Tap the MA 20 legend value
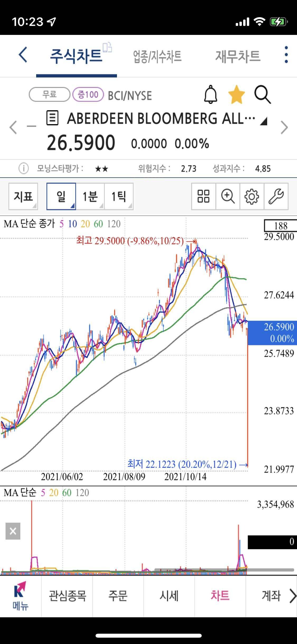 point(85,224)
